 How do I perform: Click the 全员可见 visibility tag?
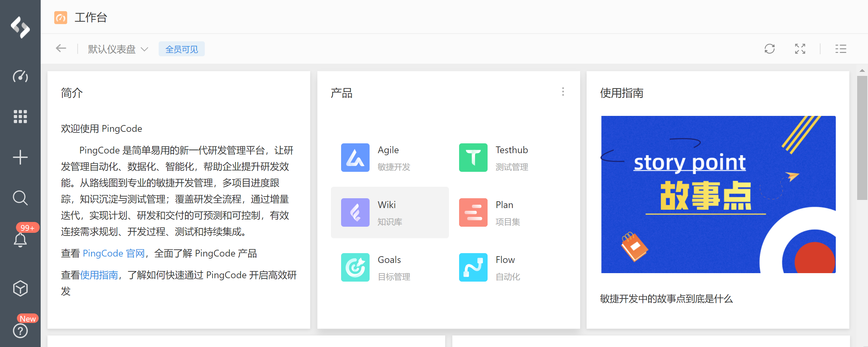(x=181, y=49)
